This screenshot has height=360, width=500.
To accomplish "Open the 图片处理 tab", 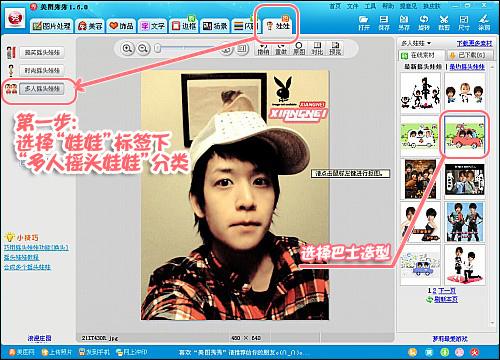I will [x=52, y=26].
